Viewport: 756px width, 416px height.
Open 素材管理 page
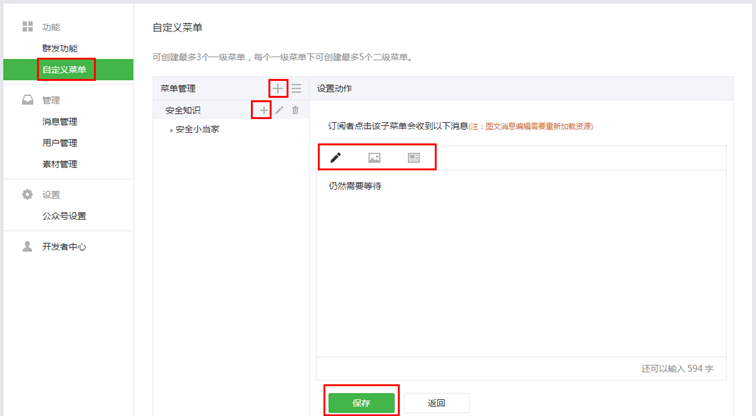pyautogui.click(x=60, y=164)
